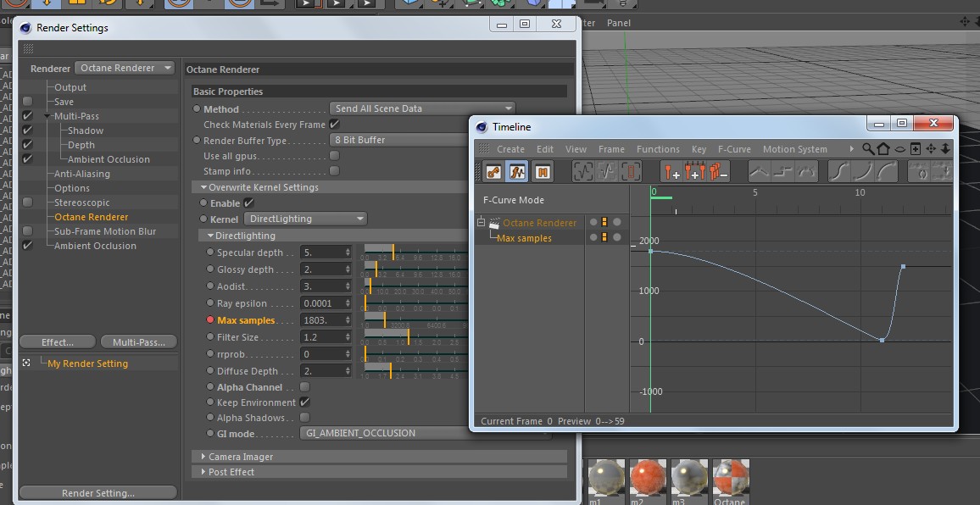Click the Create Marker icon
Viewport: 980px width, 505px height.
[671, 171]
